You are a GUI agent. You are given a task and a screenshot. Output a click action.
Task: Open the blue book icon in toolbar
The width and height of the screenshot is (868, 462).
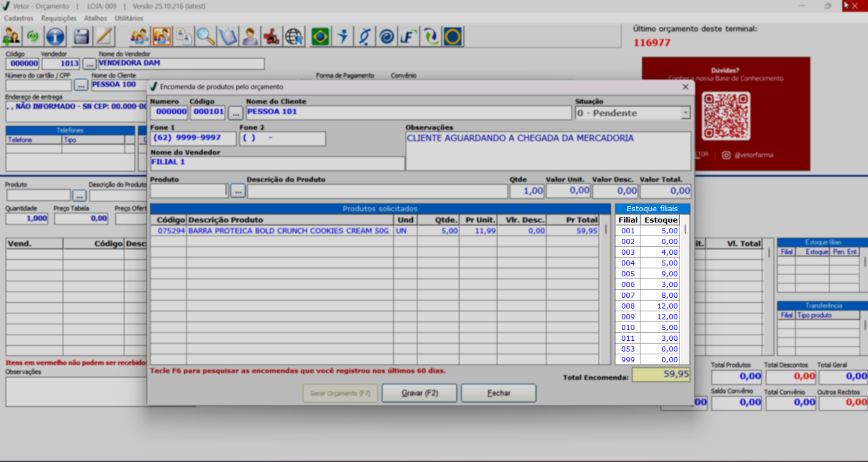pos(228,37)
